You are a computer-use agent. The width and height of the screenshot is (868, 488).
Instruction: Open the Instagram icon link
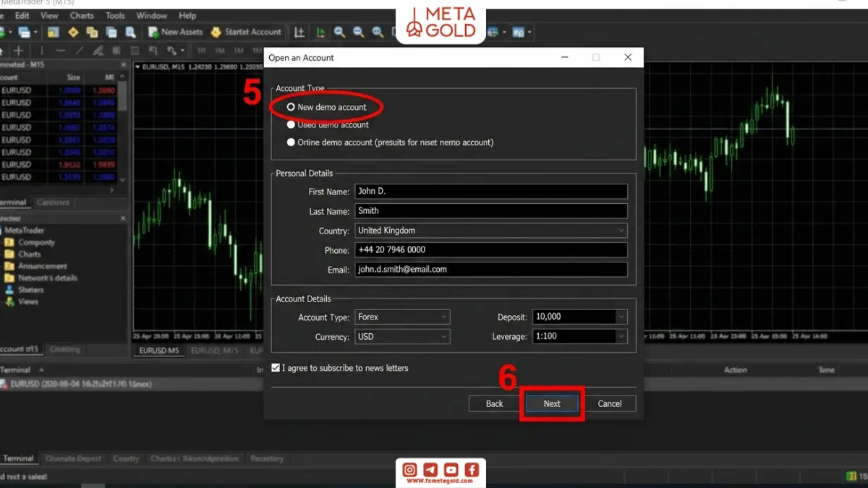[409, 470]
